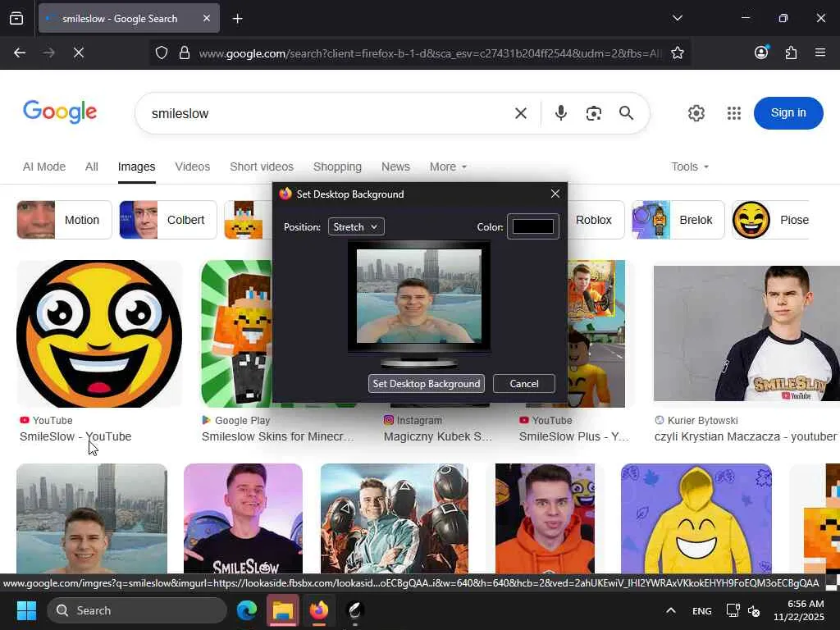Go to Google home via logo
The image size is (840, 630).
pos(60,112)
